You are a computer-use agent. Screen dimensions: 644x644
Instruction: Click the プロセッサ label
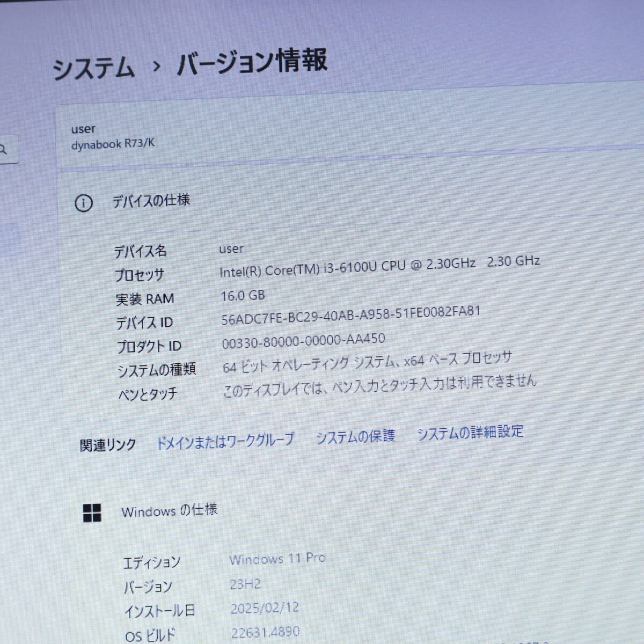pos(140,275)
